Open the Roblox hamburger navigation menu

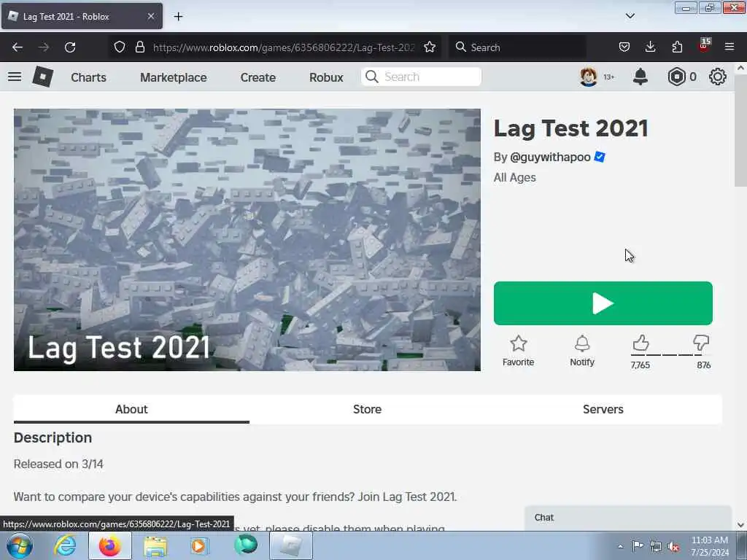pyautogui.click(x=15, y=77)
